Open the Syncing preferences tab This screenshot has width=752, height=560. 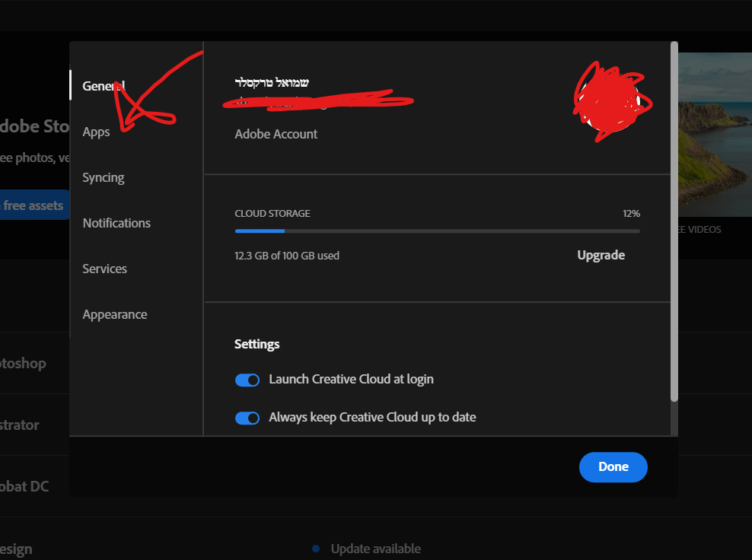click(103, 177)
